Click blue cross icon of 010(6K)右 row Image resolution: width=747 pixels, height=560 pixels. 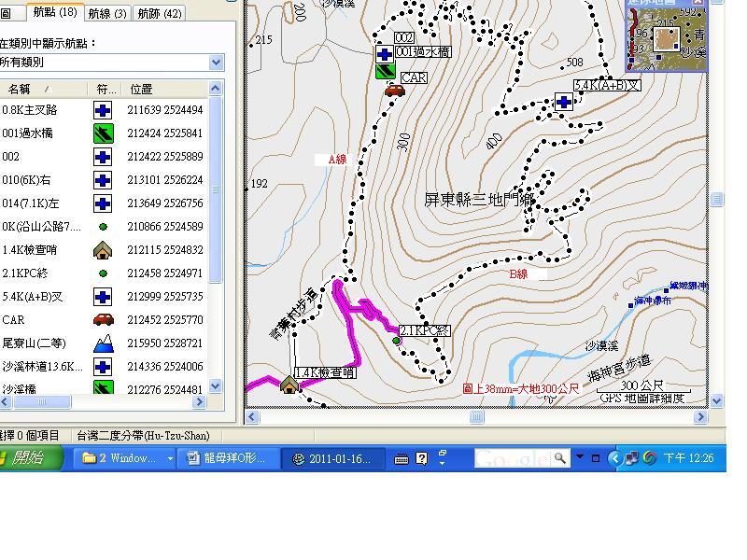click(103, 180)
